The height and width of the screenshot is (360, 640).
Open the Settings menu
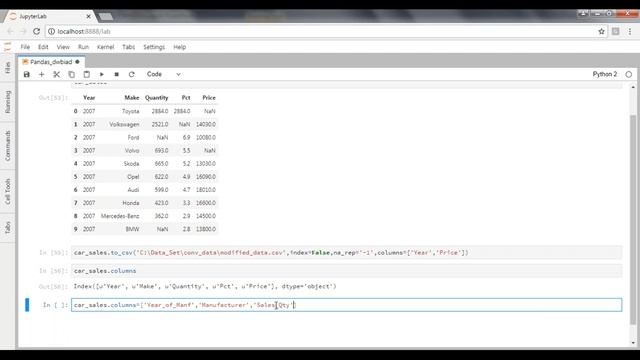[154, 47]
